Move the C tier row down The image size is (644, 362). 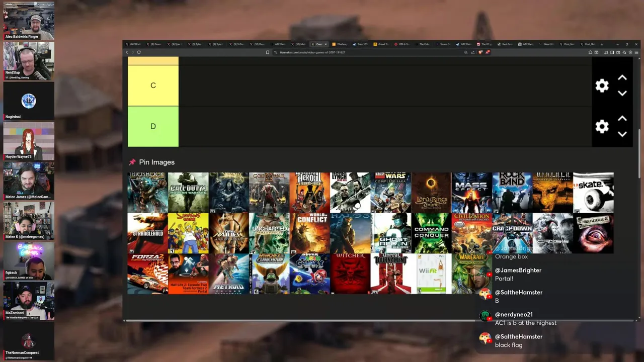pos(622,94)
